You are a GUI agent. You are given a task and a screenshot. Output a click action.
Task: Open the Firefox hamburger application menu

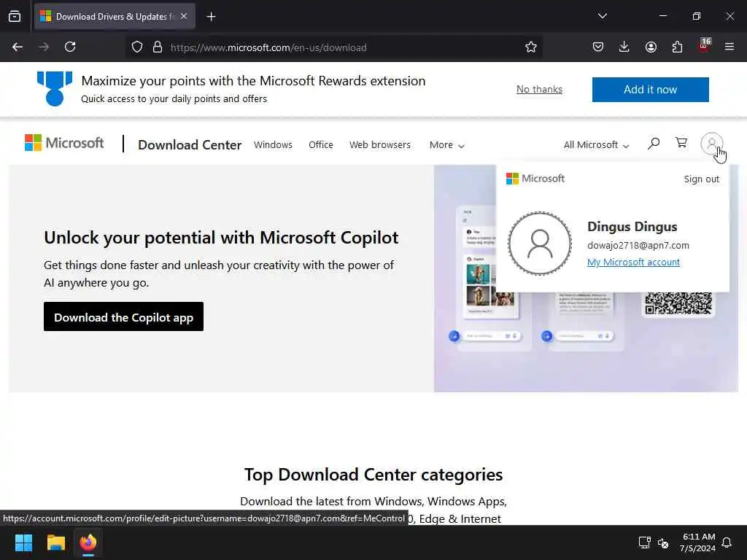point(729,47)
